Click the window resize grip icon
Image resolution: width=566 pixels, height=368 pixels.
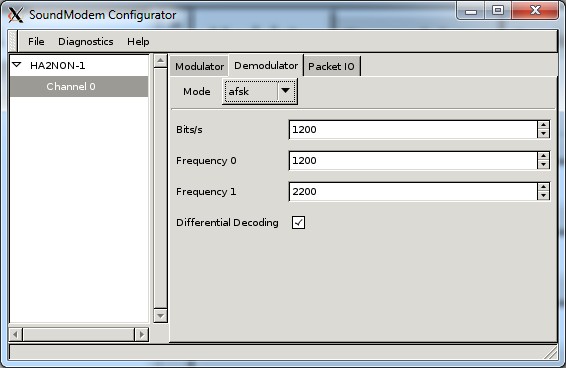pyautogui.click(x=550, y=352)
